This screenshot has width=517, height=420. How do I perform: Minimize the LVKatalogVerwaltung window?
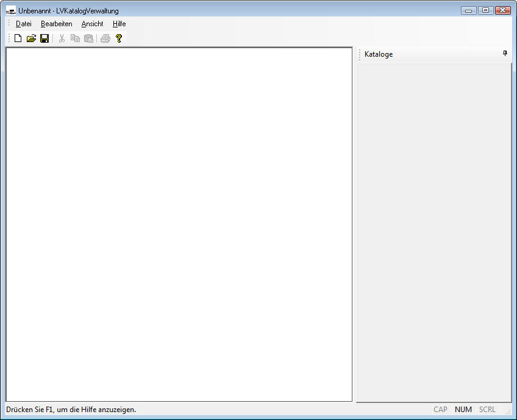tap(468, 10)
